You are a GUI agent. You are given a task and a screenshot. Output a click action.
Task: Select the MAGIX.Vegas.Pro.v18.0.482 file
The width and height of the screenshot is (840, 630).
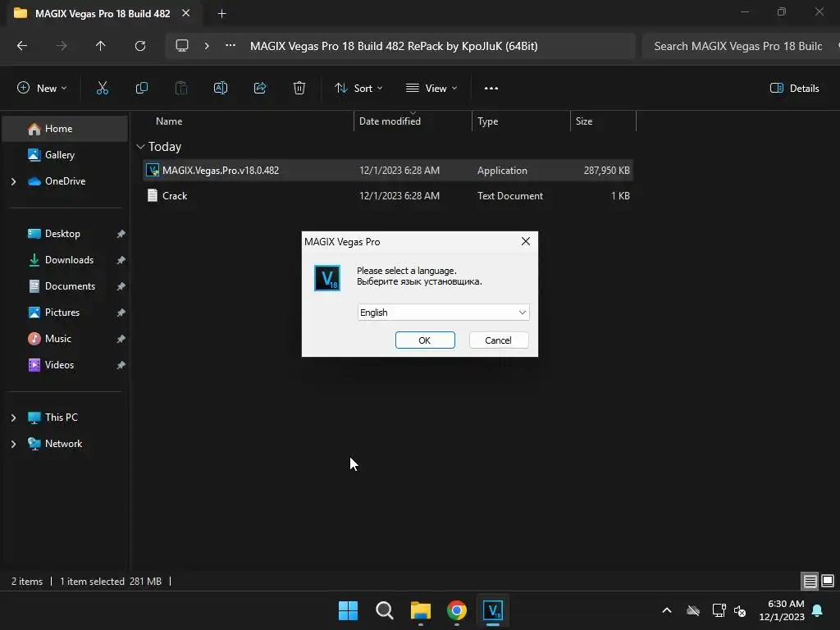click(x=388, y=171)
